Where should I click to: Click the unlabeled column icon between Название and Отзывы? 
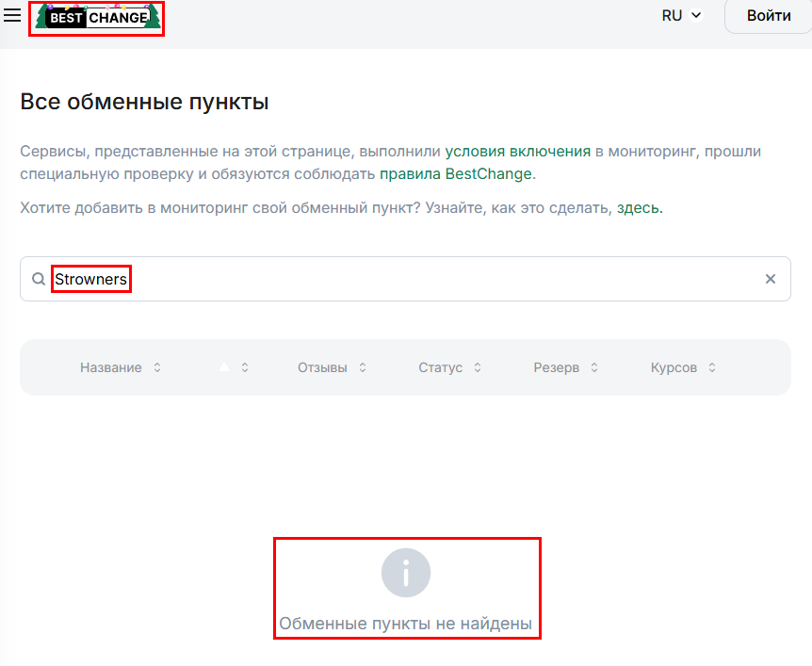[x=223, y=367]
